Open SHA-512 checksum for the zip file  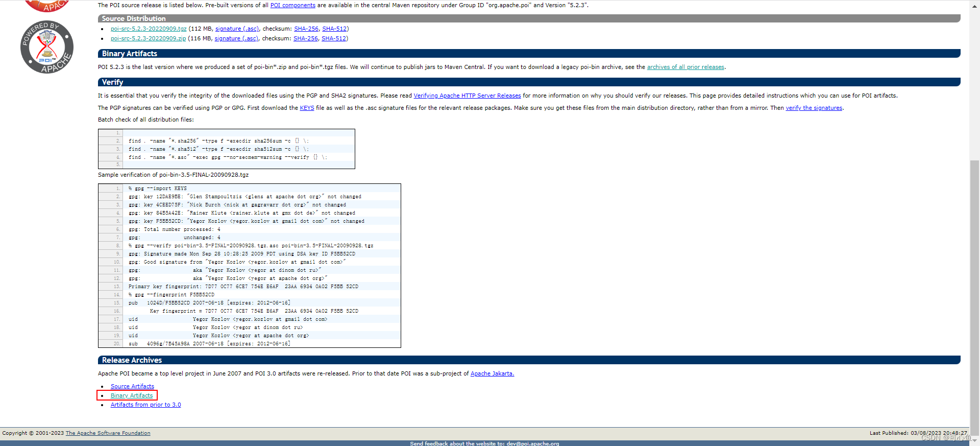click(334, 38)
